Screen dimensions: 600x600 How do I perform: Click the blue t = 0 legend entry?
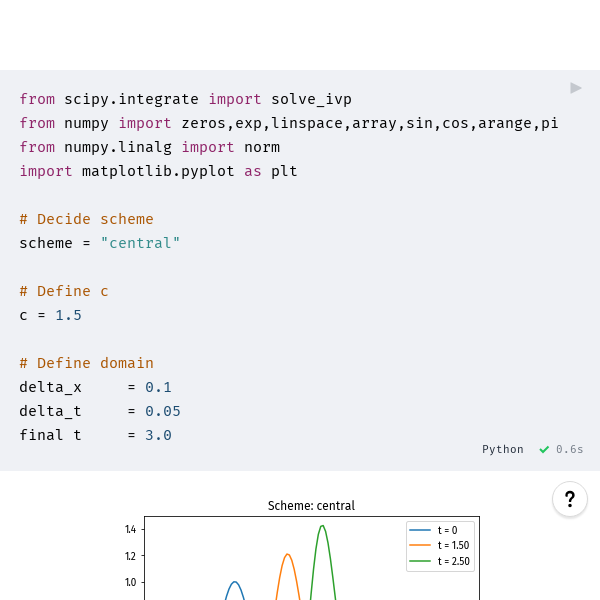click(x=446, y=530)
